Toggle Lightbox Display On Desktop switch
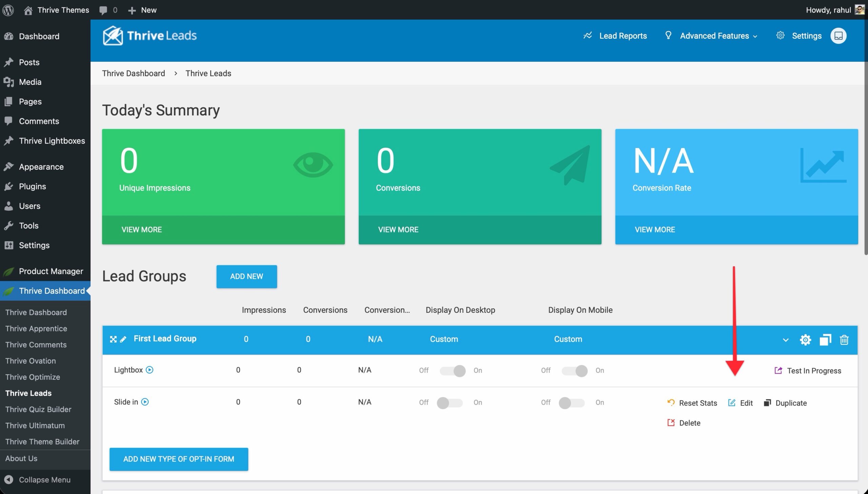The width and height of the screenshot is (868, 494). tap(452, 370)
